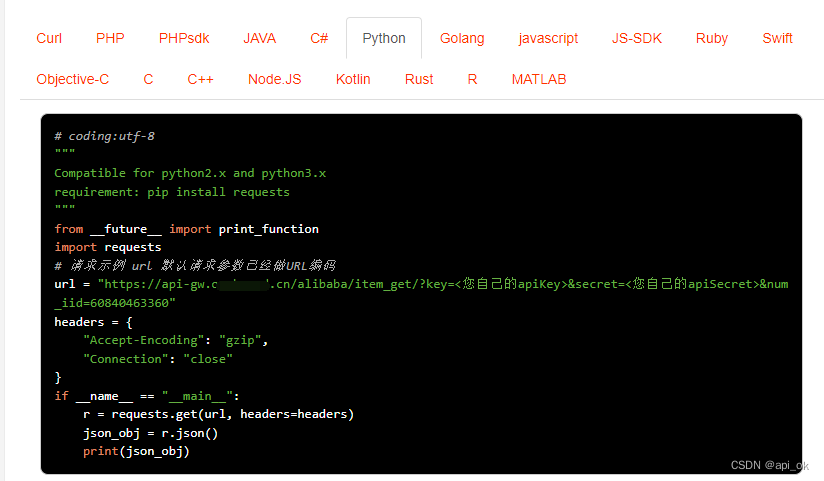Select the Objective-C tab
The image size is (824, 481).
click(73, 79)
